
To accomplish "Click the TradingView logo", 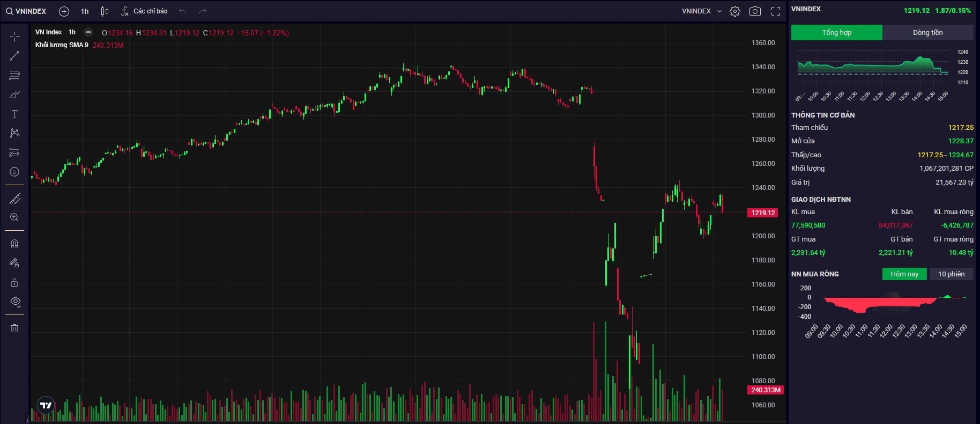I will coord(46,405).
